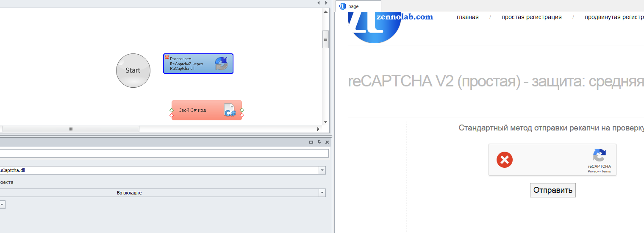Click the canvas scroll-up arrow
Screen dimensions: 644x233
click(326, 11)
